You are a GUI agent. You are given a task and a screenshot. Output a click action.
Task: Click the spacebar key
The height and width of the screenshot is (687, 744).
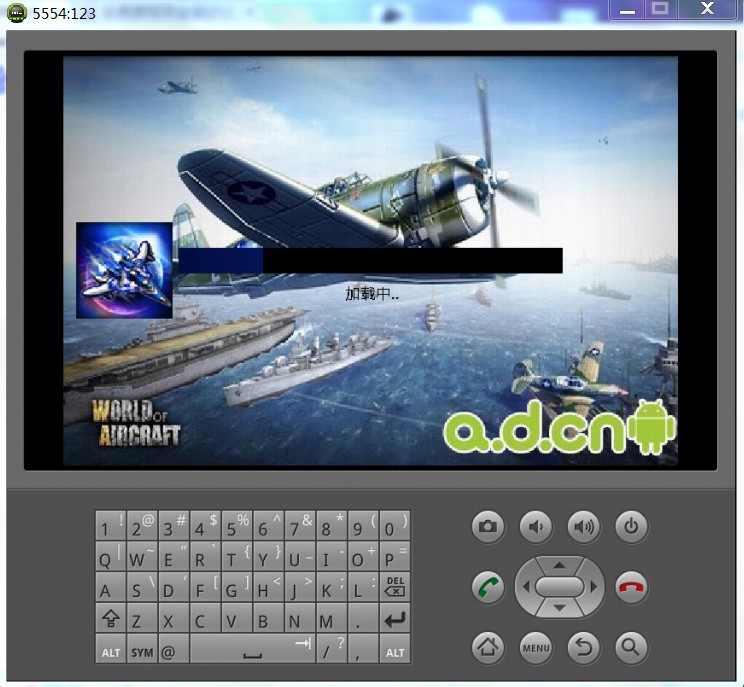coord(252,649)
